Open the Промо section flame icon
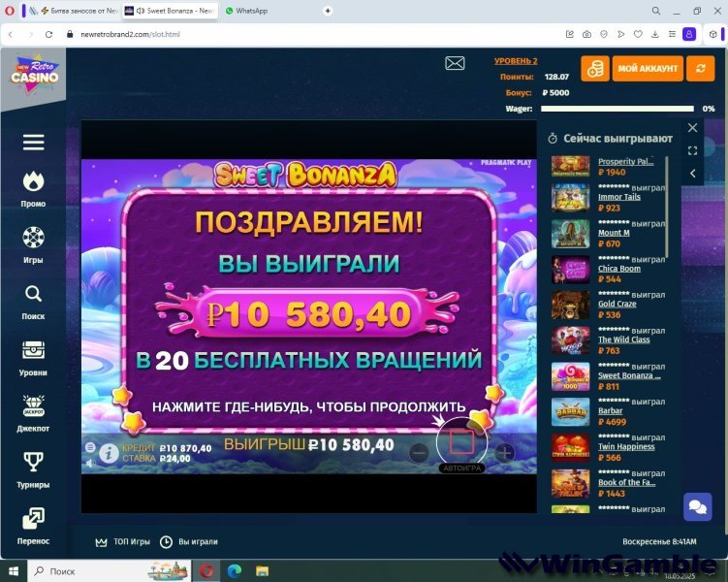 point(33,181)
